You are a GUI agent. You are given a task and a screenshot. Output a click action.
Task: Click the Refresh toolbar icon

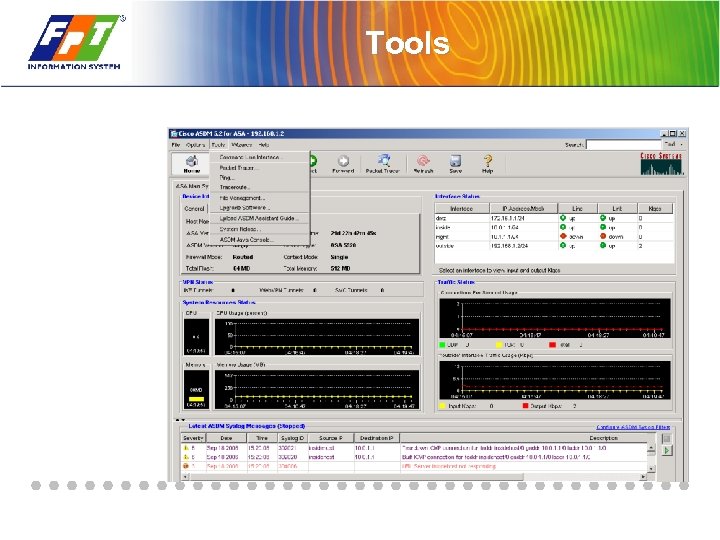tap(423, 164)
